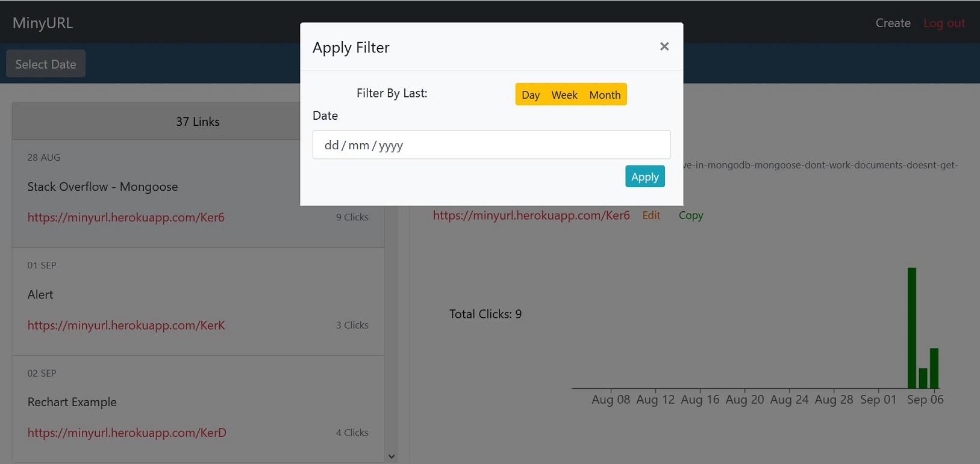Screen dimensions: 980x464
Task: Click the Filter By Last label
Action: (x=392, y=93)
